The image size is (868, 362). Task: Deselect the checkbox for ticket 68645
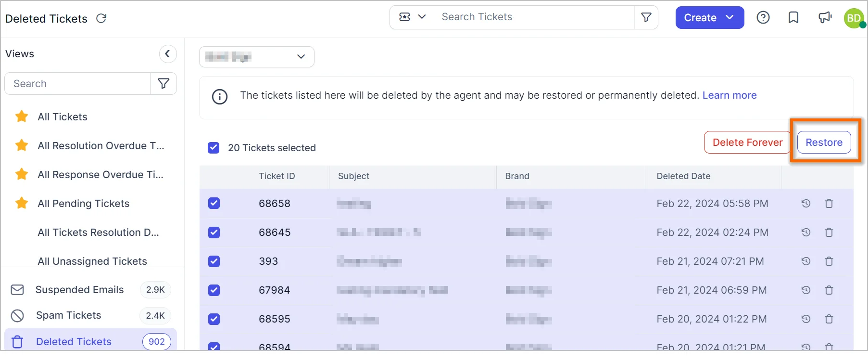point(214,233)
